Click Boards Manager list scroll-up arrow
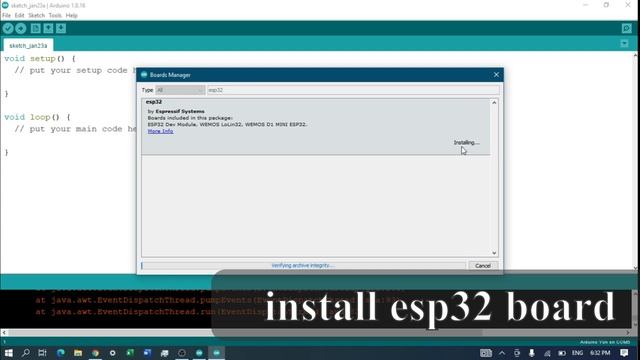This screenshot has width=640, height=360. click(494, 102)
